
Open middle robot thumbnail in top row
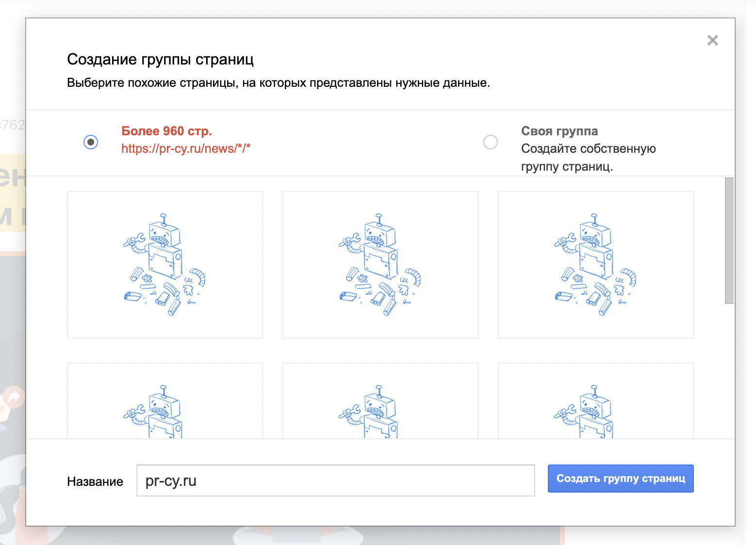click(380, 265)
